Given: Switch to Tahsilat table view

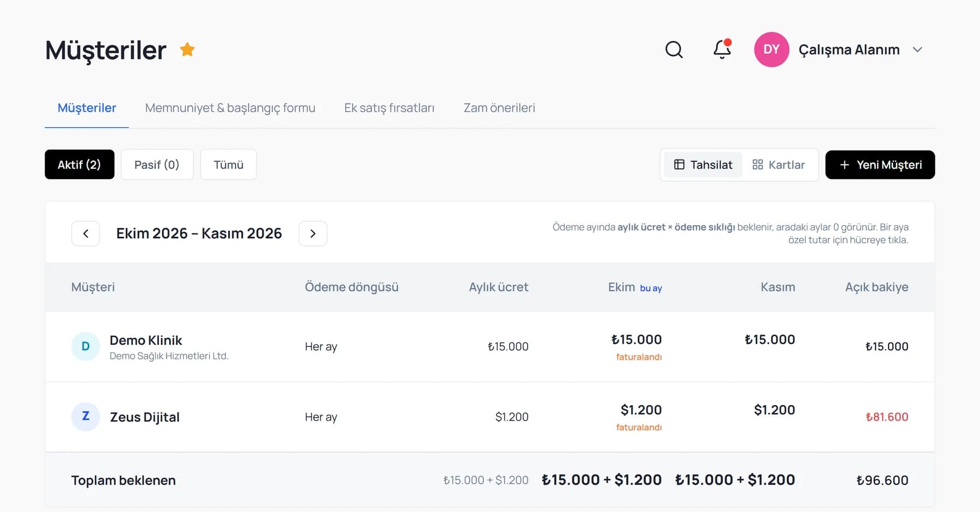Looking at the screenshot, I should tap(703, 165).
